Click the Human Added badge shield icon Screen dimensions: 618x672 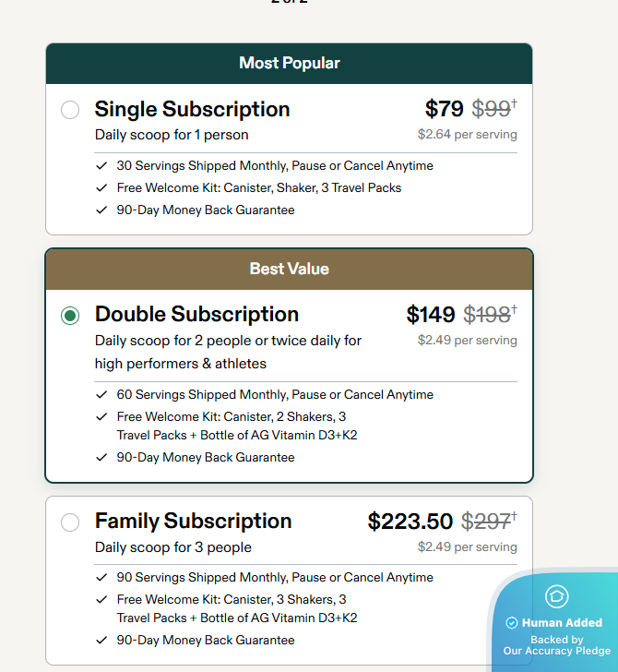click(557, 595)
